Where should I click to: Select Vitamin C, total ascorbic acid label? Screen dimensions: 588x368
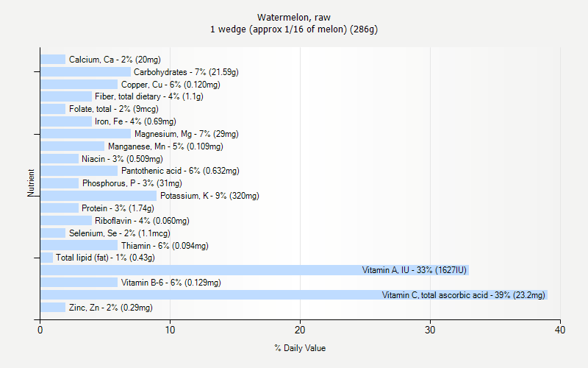464,295
